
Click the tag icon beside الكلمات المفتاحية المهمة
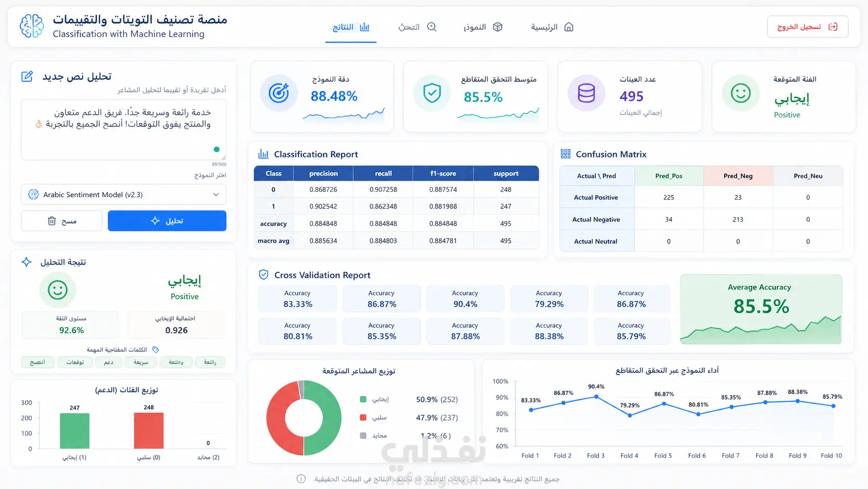point(155,350)
